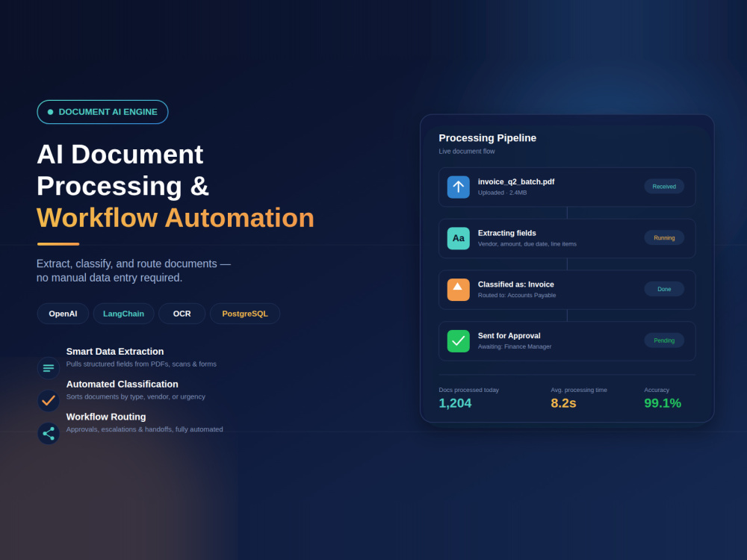Screen dimensions: 747x560
Task: Click Sorts documents by type description
Action: 136,396
